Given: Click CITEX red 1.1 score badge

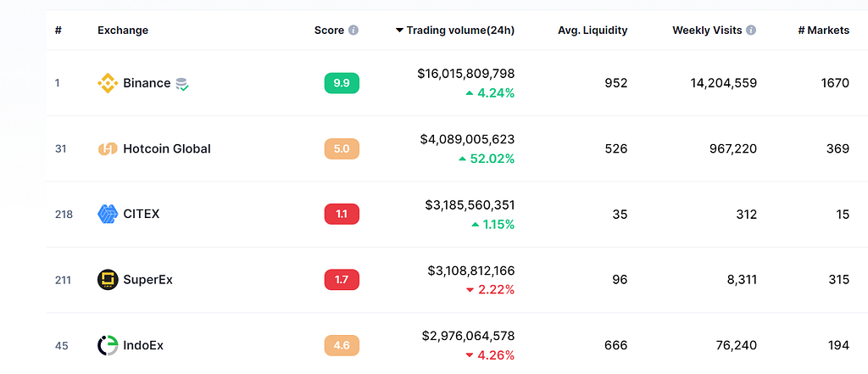Looking at the screenshot, I should pos(342,214).
